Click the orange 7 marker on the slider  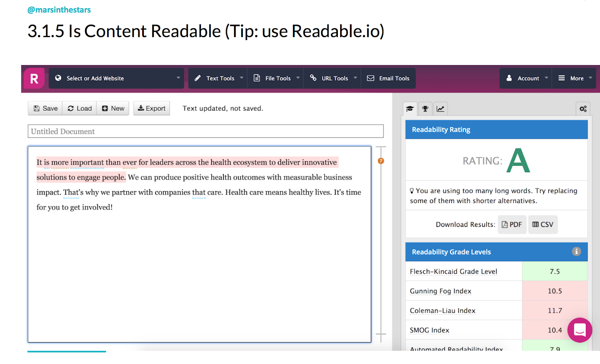coord(381,161)
